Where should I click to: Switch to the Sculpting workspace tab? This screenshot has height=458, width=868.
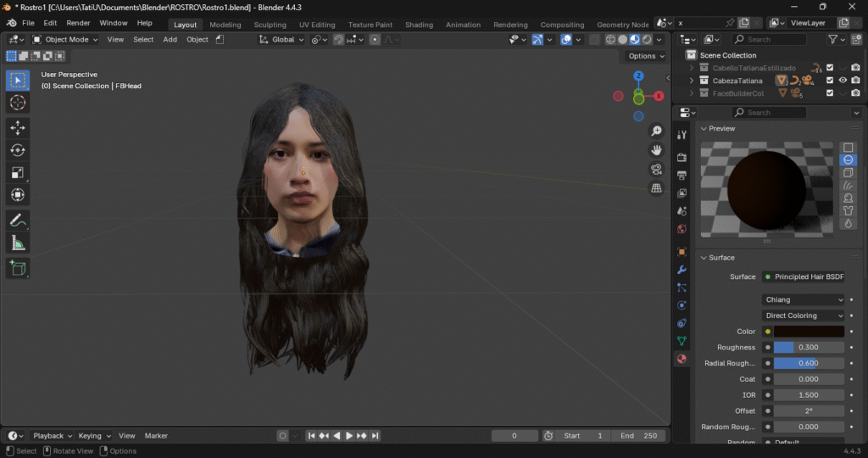270,25
